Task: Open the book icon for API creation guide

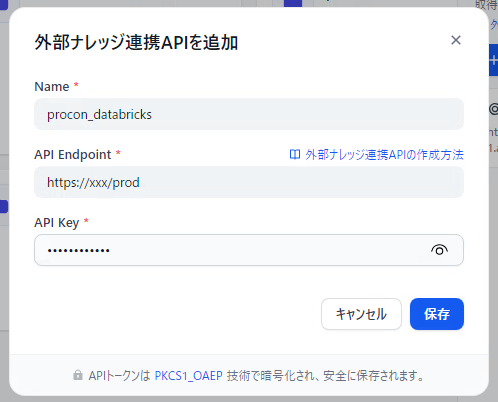Action: click(295, 155)
